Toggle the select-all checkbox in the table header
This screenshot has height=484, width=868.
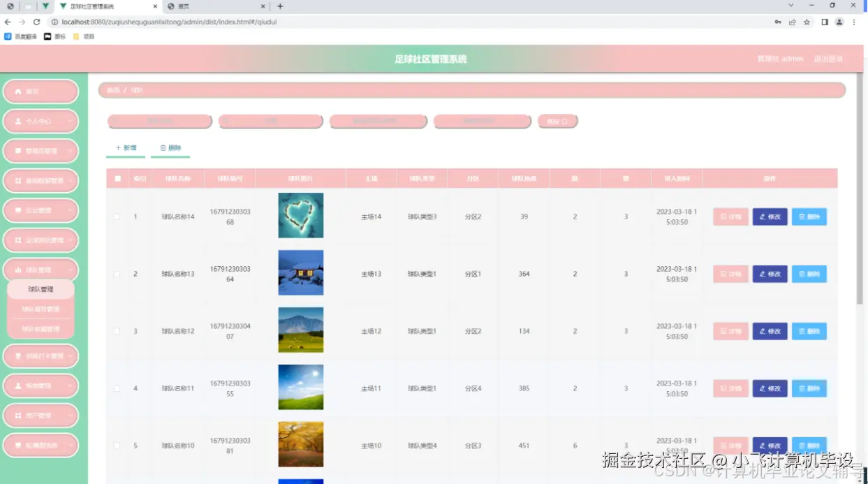117,178
